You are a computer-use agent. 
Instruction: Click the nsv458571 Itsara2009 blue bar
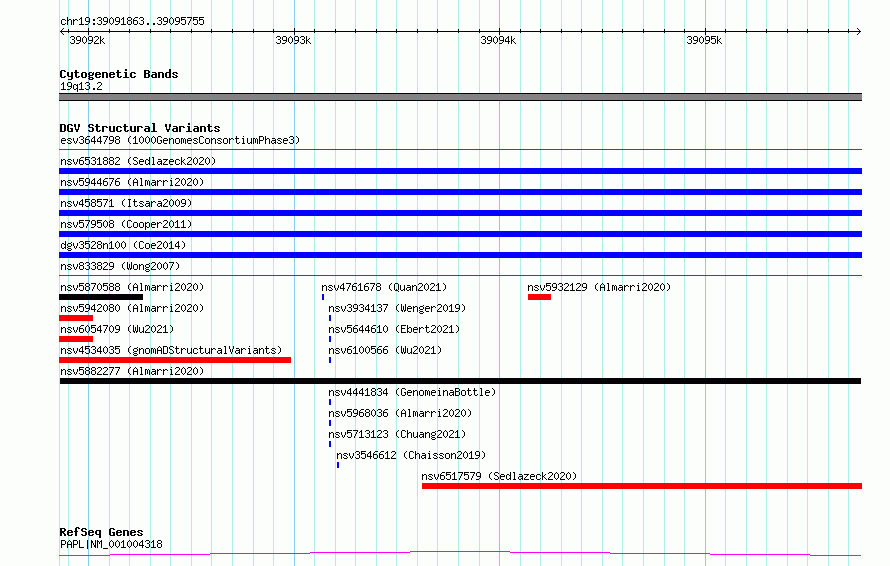pyautogui.click(x=460, y=213)
